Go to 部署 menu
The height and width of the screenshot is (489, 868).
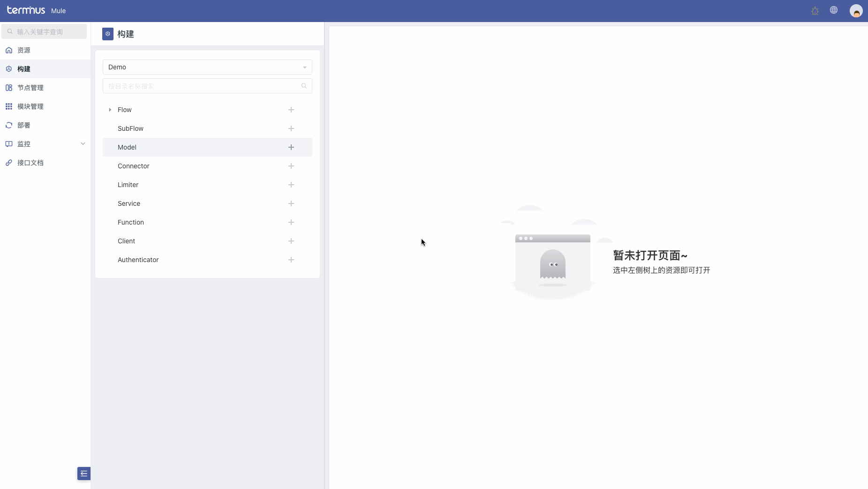(45, 125)
